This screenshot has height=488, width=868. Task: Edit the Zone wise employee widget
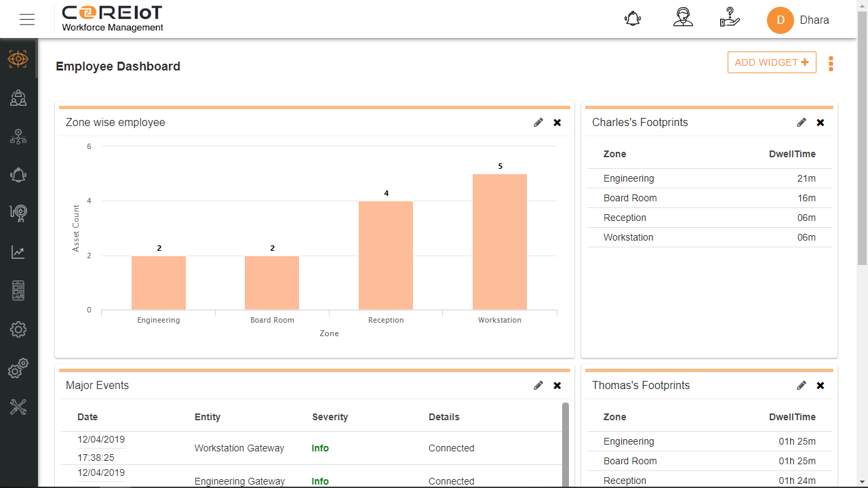(x=538, y=123)
